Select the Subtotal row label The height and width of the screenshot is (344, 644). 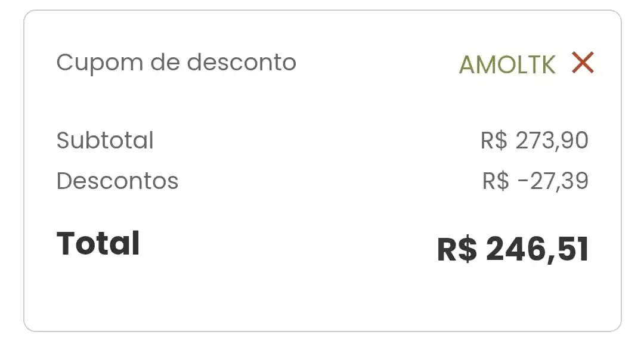coord(104,140)
